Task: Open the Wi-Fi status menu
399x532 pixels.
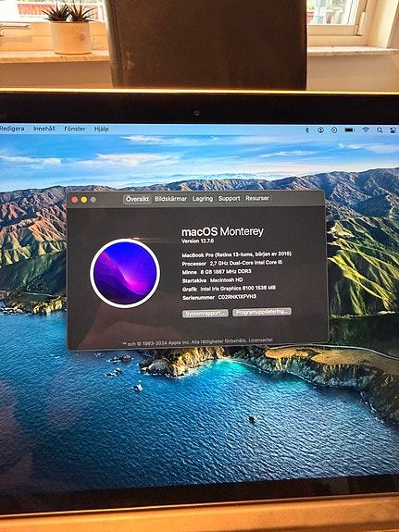Action: tap(366, 130)
